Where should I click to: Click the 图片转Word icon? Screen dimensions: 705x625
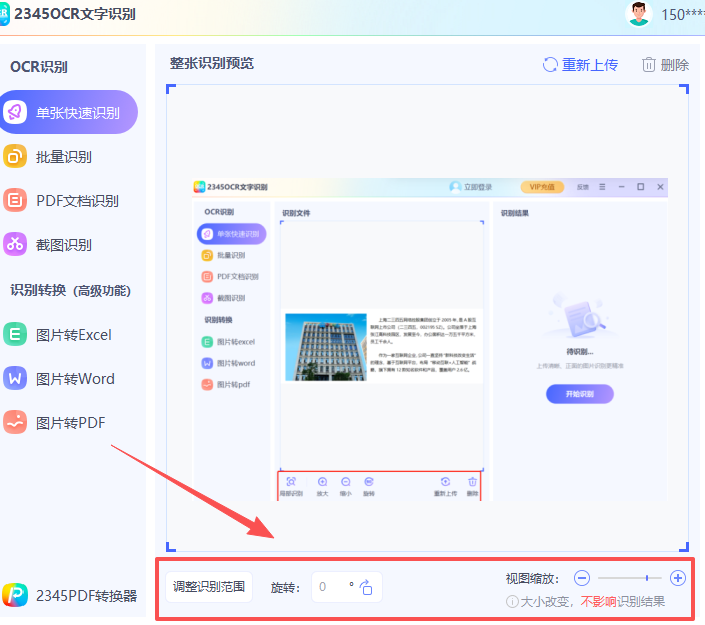(x=15, y=379)
